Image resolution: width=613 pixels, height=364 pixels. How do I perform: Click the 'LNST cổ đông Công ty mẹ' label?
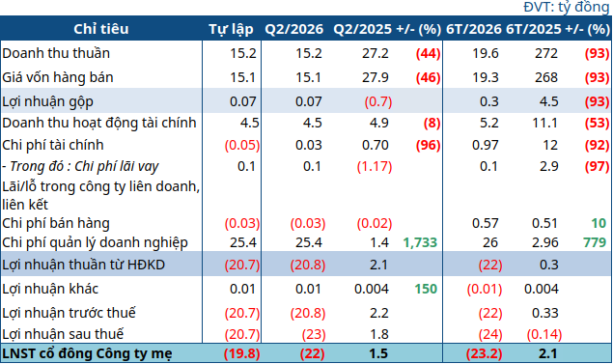pyautogui.click(x=87, y=353)
